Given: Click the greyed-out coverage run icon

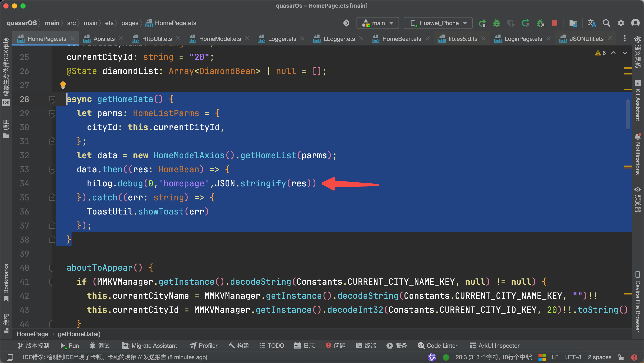Looking at the screenshot, I should point(511,23).
